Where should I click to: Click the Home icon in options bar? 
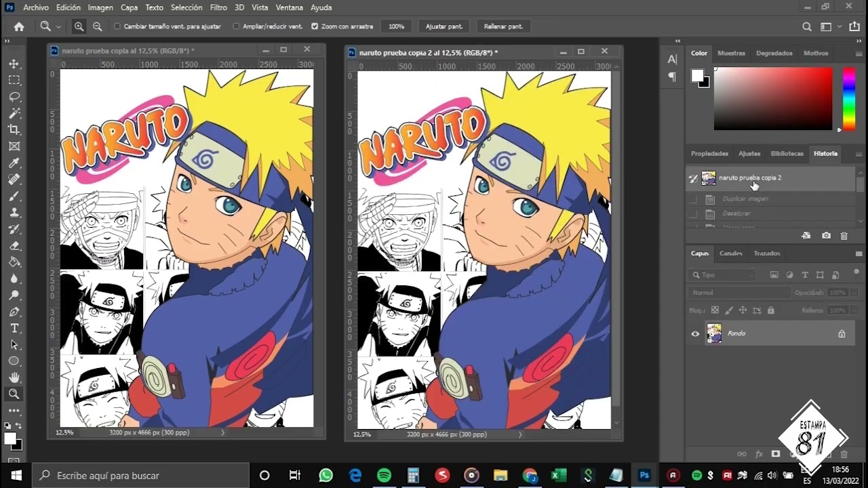point(19,26)
